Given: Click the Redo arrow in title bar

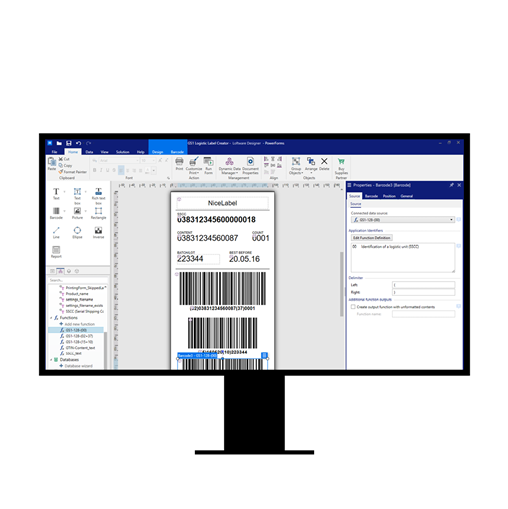Looking at the screenshot, I should (89, 143).
